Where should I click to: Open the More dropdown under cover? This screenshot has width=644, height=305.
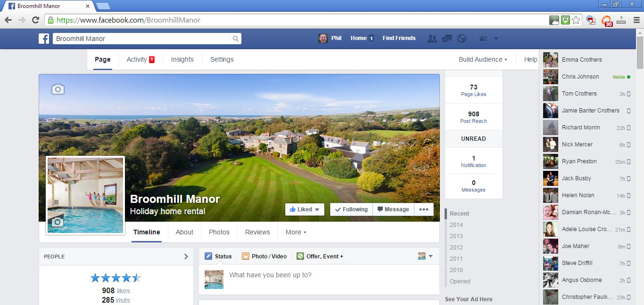pyautogui.click(x=296, y=232)
